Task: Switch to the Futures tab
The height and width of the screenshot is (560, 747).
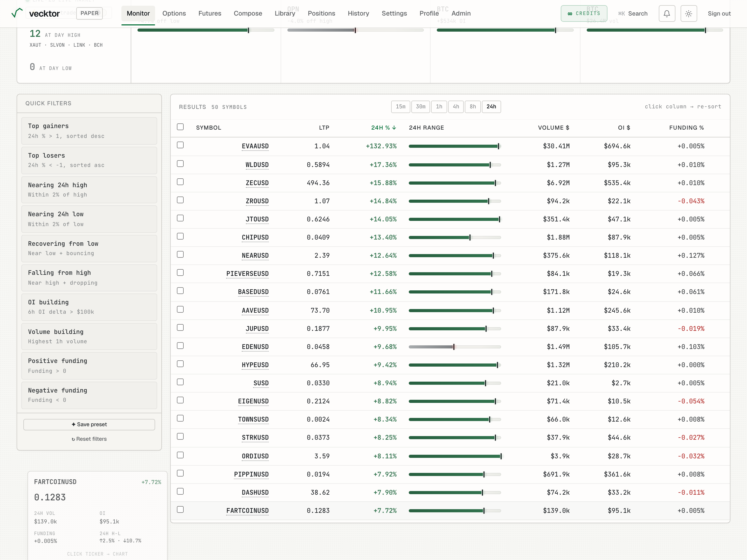Action: 210,13
